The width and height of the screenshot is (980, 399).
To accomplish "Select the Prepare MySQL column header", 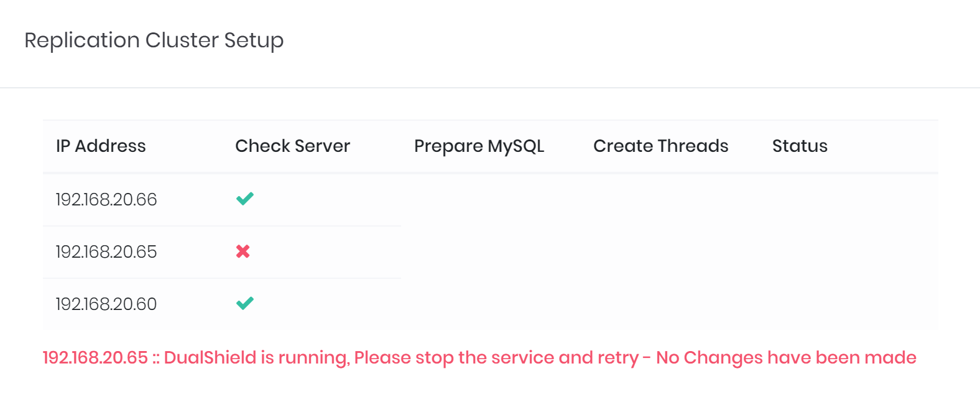I will 479,146.
